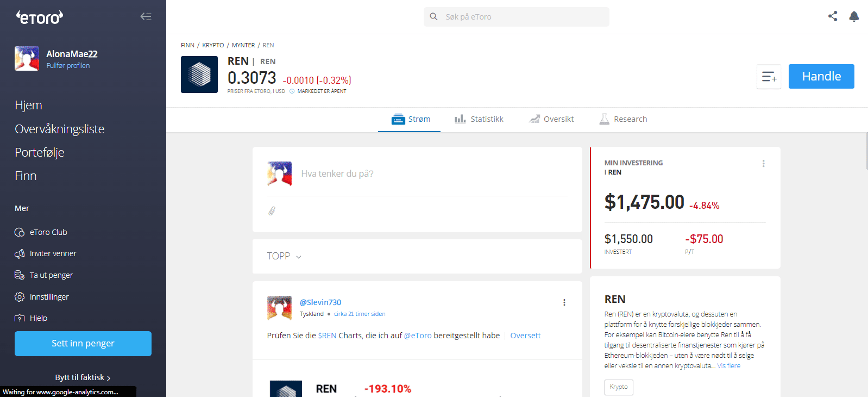Open three-dot menu on Slevin730 post

[564, 302]
